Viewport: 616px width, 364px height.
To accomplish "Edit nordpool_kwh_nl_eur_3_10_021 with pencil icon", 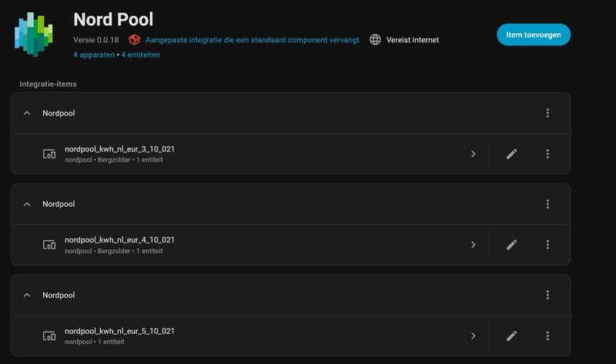I will tap(511, 154).
